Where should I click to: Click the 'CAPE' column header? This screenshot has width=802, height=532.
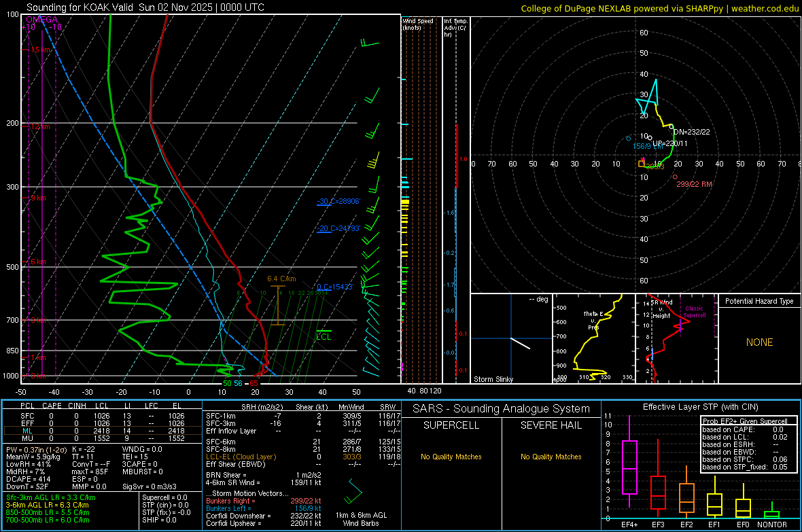(52, 406)
